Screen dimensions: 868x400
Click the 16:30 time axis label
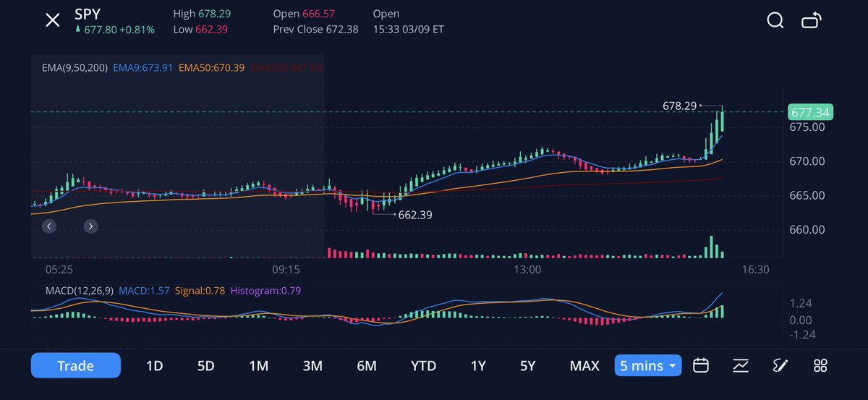(x=754, y=269)
